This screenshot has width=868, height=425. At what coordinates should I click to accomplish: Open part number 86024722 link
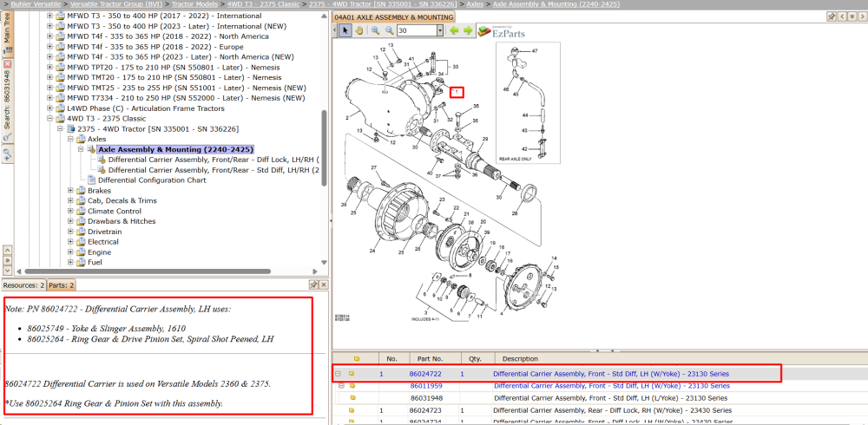click(x=425, y=374)
